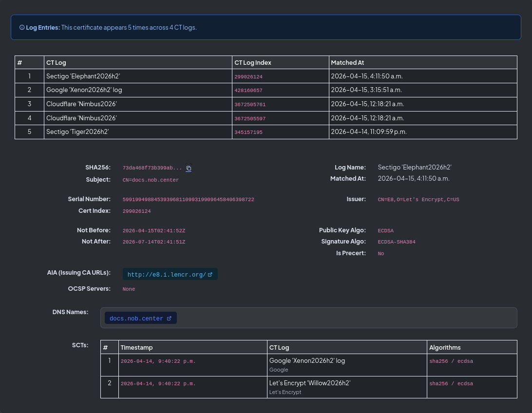Viewport: 532px width, 413px height.
Task: Copy the SHA256 fingerprint with clipboard icon
Action: [x=189, y=168]
